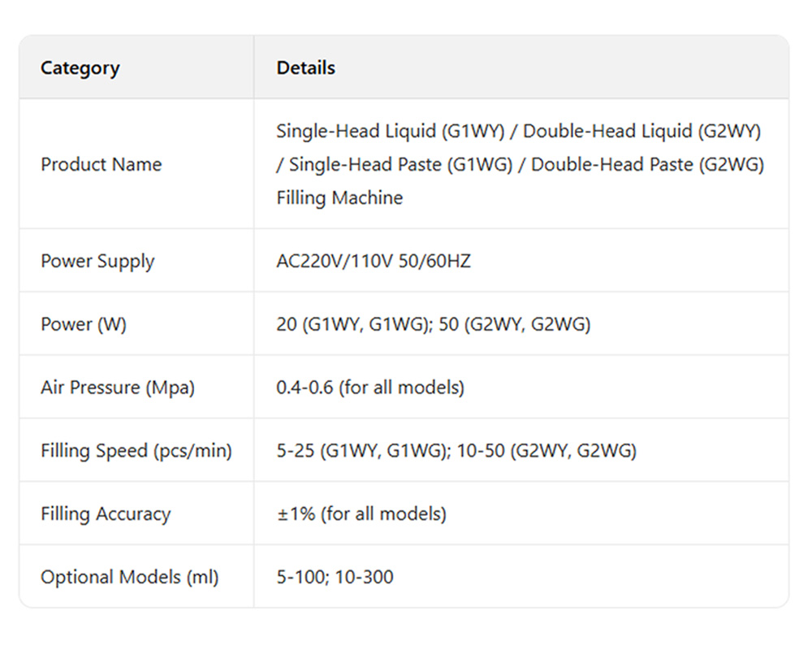Select the Product Name row label
Screen dimensions: 812x650
click(x=101, y=164)
